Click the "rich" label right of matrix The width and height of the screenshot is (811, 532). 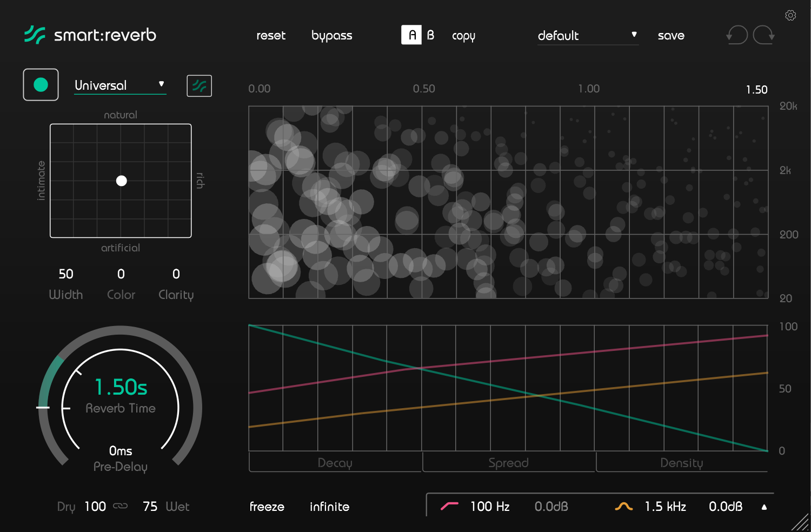tap(200, 181)
